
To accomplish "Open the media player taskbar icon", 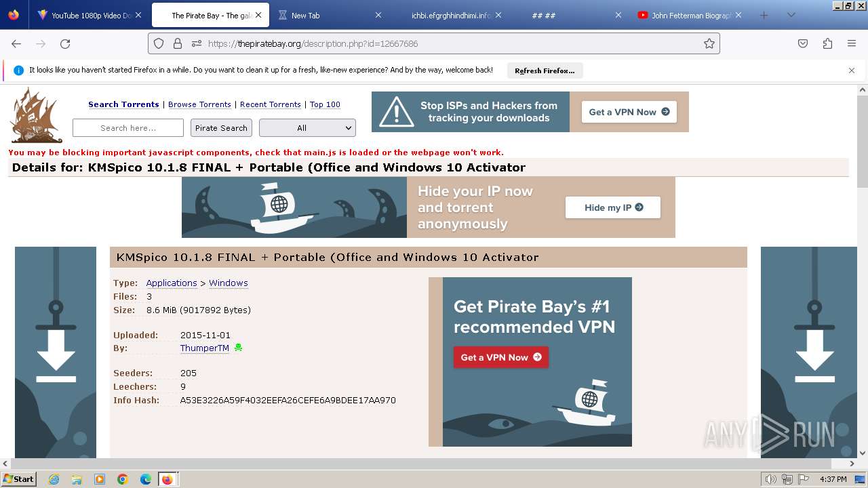I will [100, 479].
